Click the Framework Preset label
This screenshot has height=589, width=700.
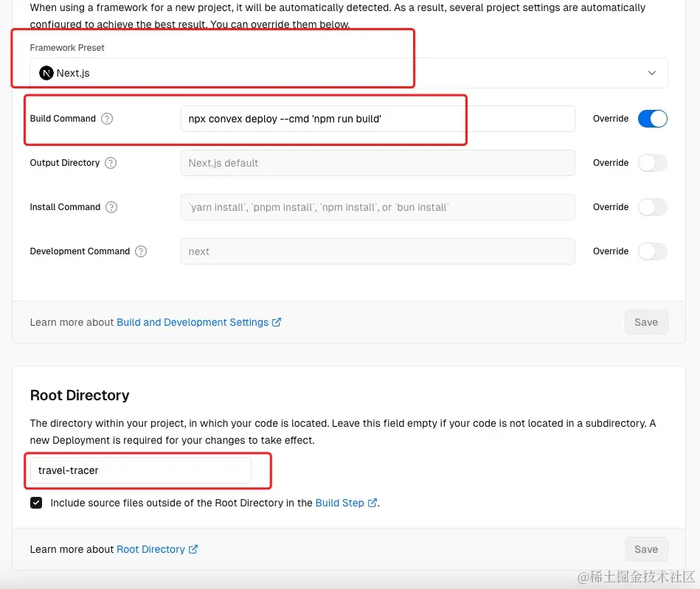coord(67,48)
